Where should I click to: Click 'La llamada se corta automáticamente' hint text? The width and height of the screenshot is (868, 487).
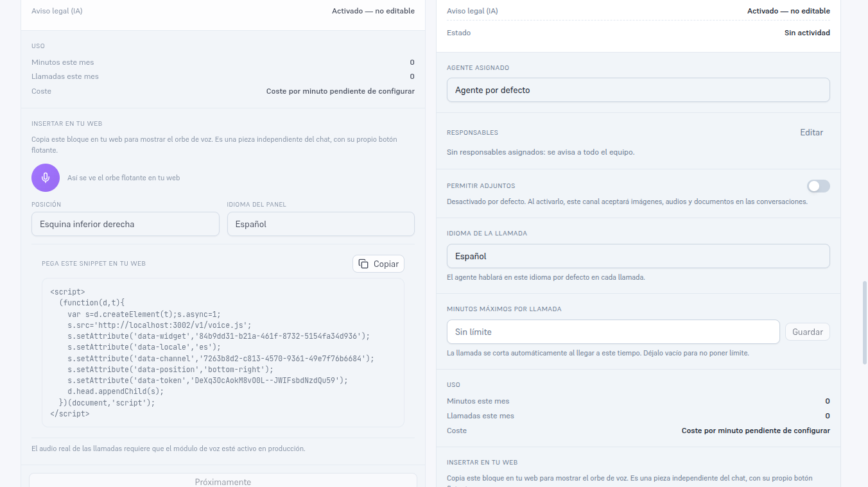tap(598, 354)
